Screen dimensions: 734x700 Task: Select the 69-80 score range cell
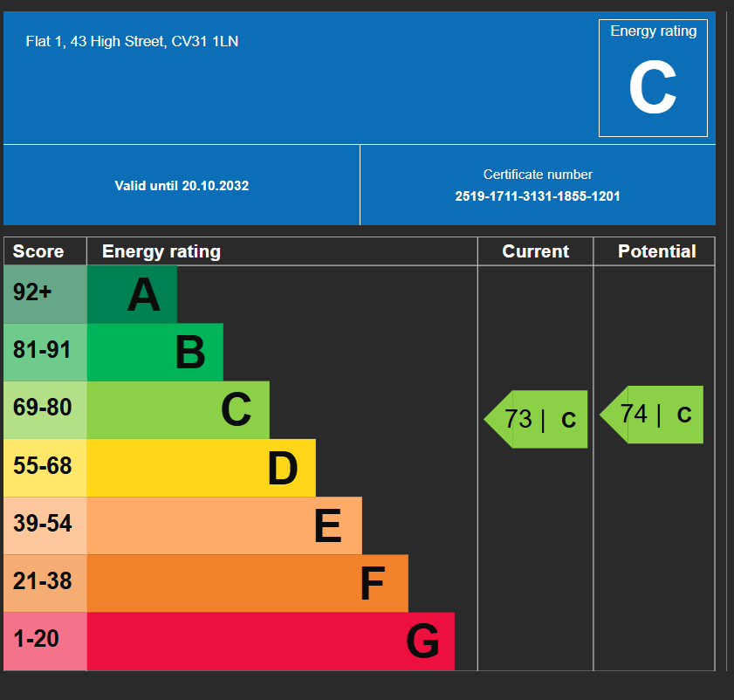(45, 410)
